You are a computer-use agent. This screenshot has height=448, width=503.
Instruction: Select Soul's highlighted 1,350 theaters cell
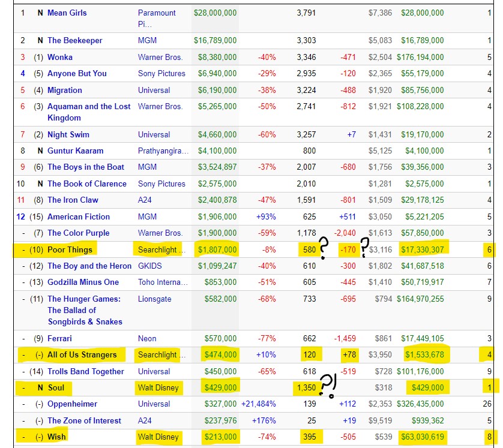coord(306,388)
